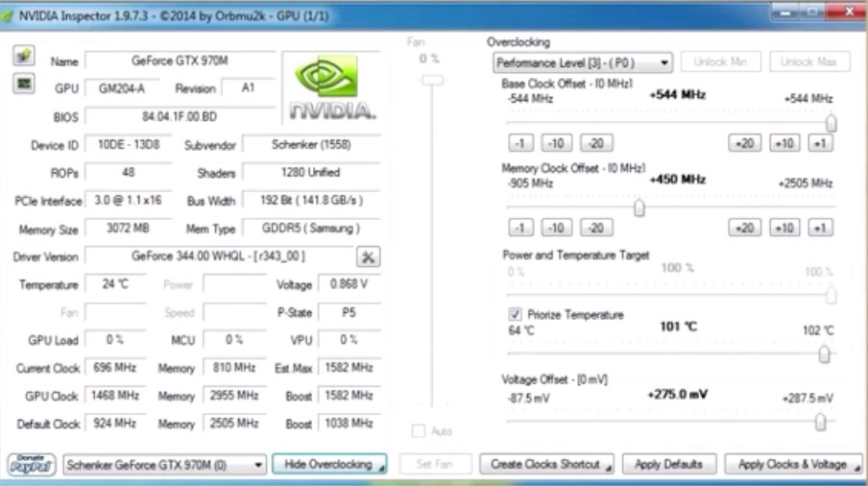
Task: Click the Revision field A1
Action: click(x=248, y=88)
